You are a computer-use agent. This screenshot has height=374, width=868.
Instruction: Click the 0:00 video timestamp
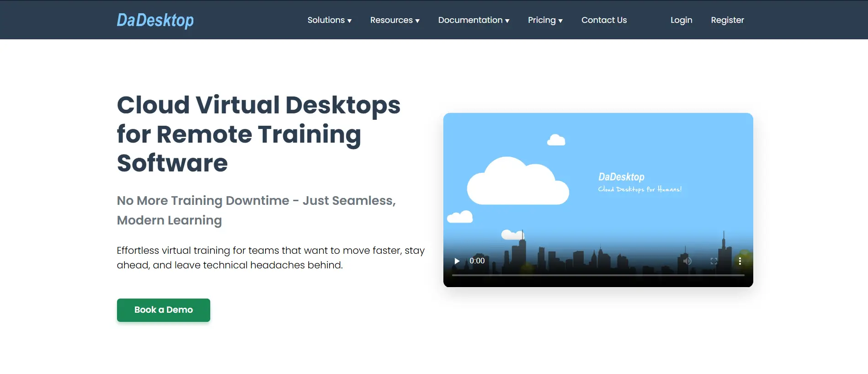(x=477, y=261)
